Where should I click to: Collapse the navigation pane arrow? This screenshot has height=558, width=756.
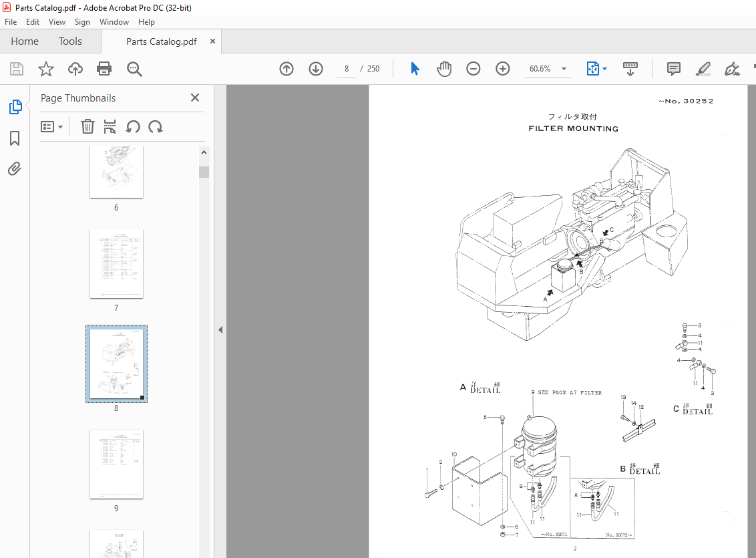click(x=220, y=330)
